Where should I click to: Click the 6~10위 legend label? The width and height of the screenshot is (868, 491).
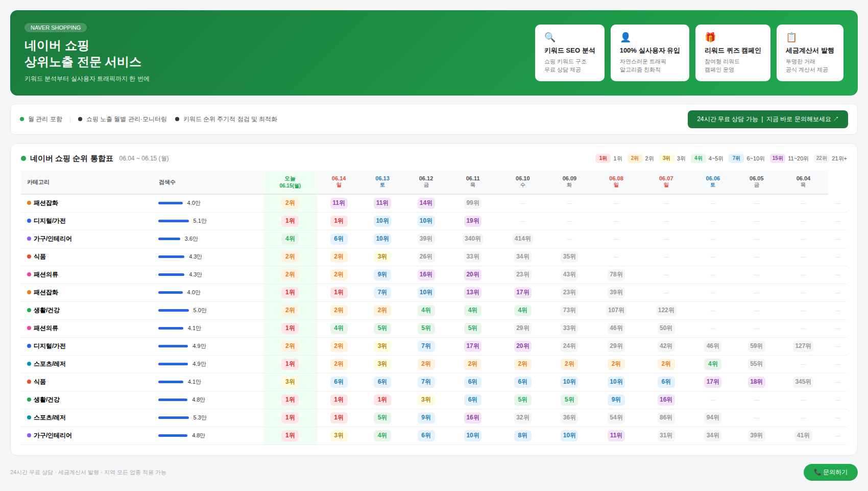(756, 158)
